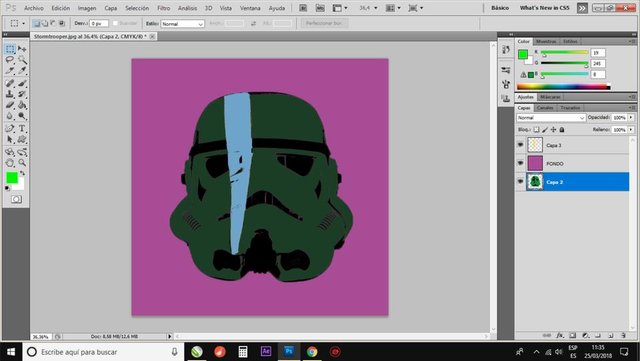
Task: Select the History Brush tool
Action: pyautogui.click(x=22, y=94)
